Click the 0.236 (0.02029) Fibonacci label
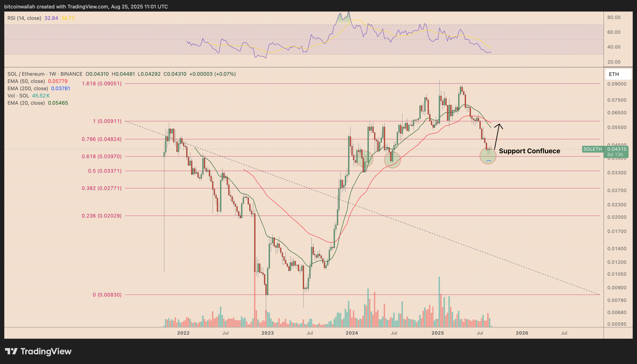The height and width of the screenshot is (364, 637). [102, 216]
